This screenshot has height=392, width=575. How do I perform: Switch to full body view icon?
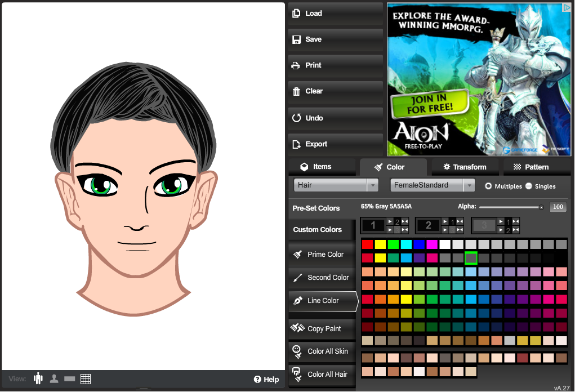(x=38, y=379)
